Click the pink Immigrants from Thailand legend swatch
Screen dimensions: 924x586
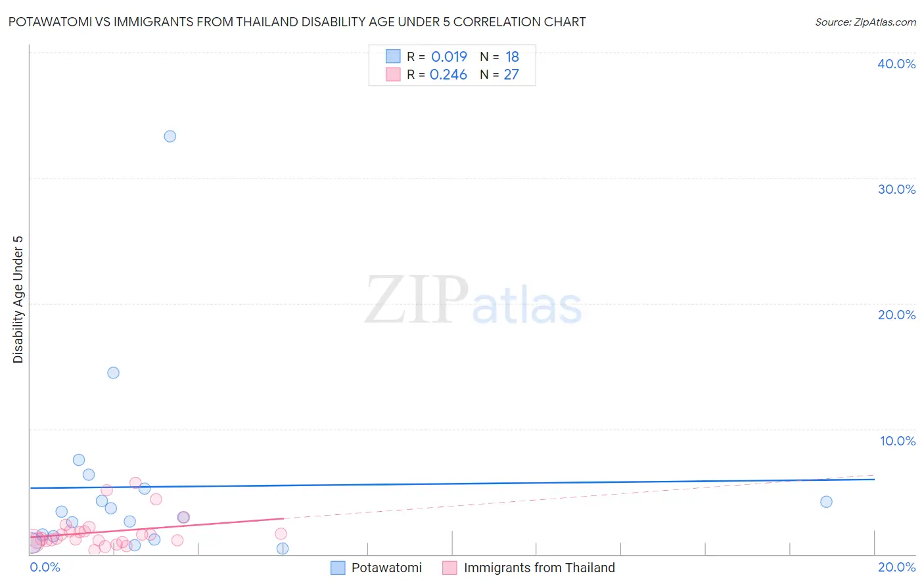tap(450, 568)
